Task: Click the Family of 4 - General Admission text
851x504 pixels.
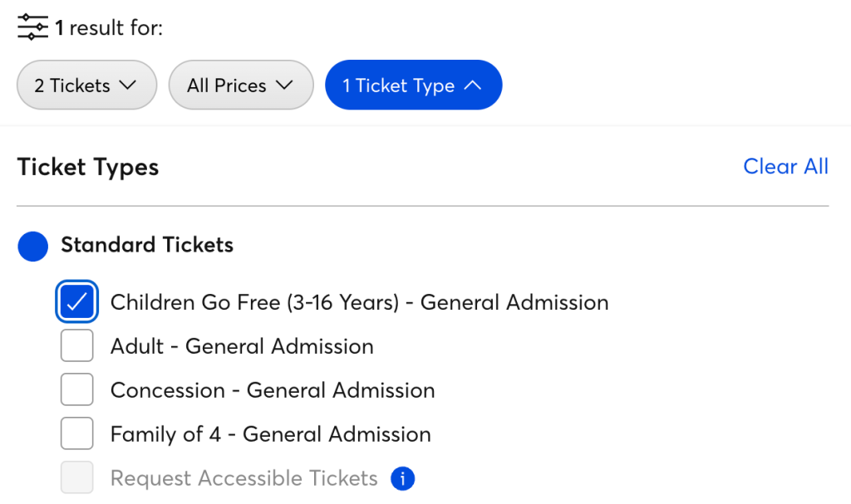Action: coord(270,434)
